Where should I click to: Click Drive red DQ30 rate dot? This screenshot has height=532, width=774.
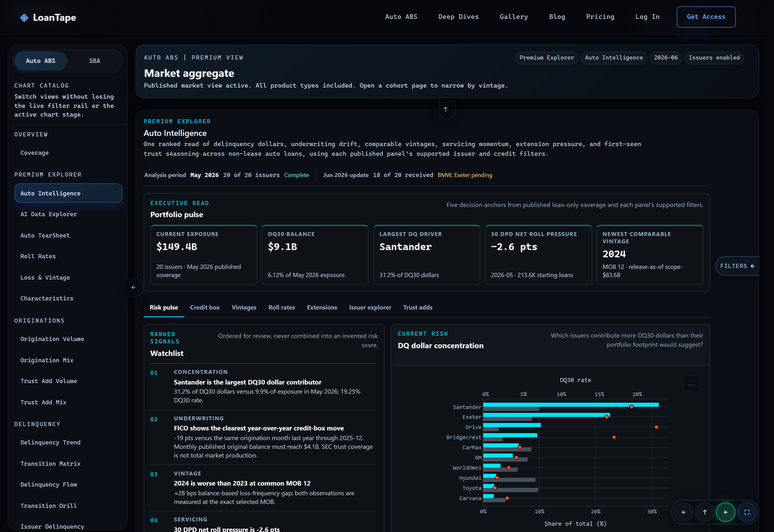point(656,427)
